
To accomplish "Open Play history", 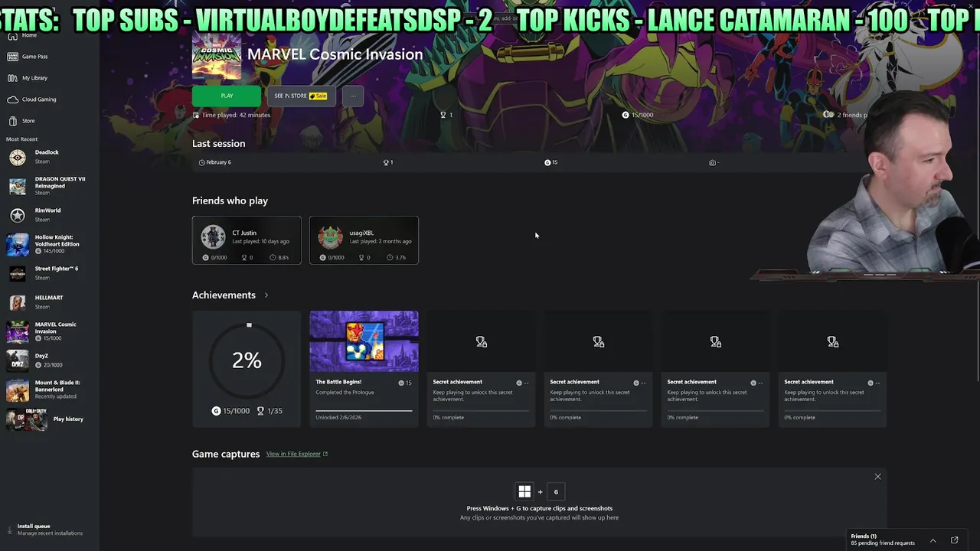I will point(68,419).
